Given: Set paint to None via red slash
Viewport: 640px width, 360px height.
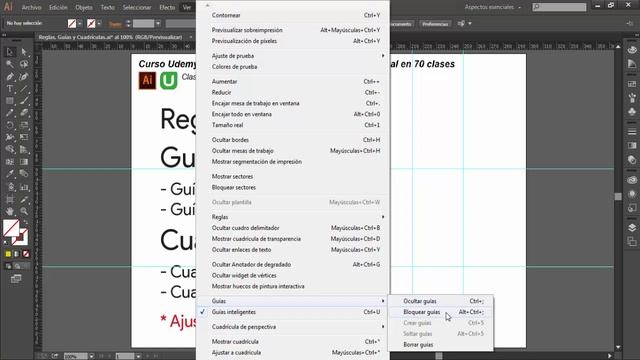Looking at the screenshot, I should 26,254.
